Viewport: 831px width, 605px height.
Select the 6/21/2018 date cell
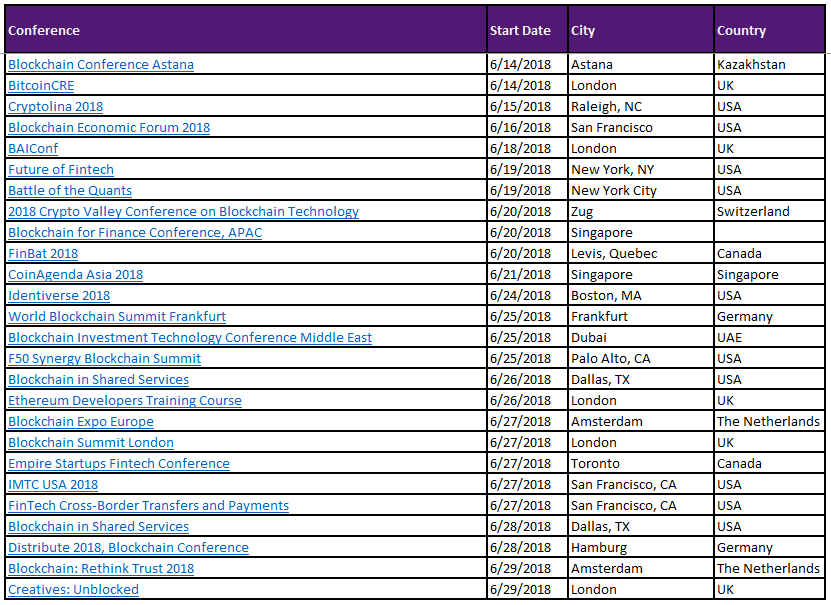[x=527, y=275]
